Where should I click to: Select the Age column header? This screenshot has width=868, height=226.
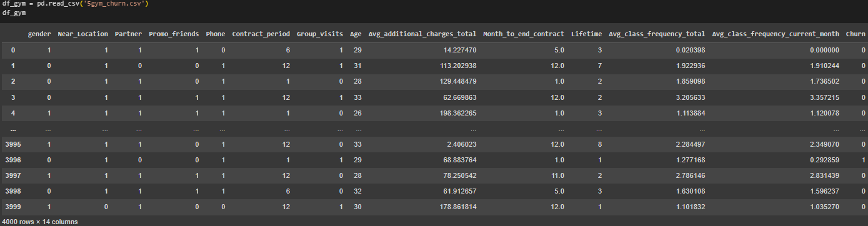(356, 34)
